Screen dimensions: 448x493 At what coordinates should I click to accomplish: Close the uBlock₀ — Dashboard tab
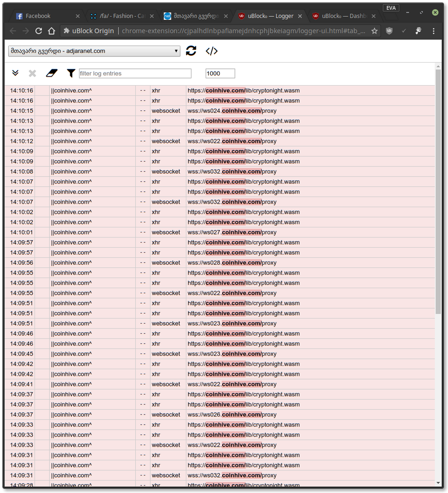click(x=373, y=16)
